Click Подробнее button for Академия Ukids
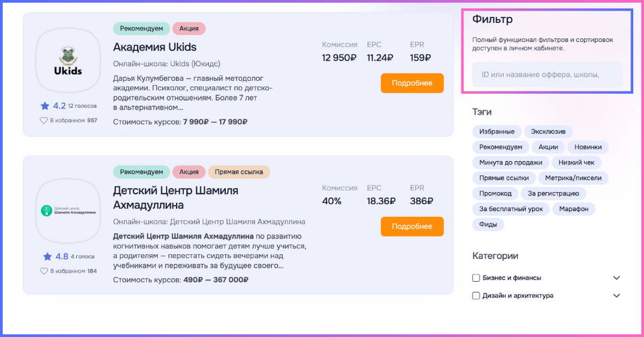The width and height of the screenshot is (644, 337). (x=412, y=83)
